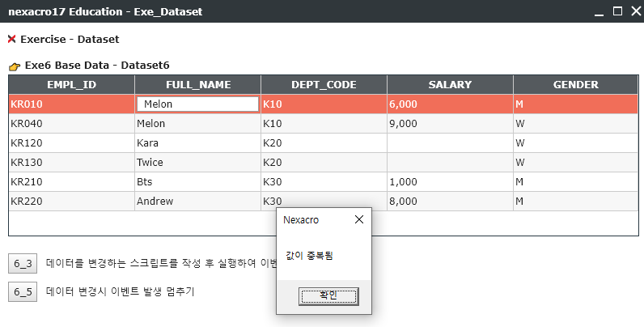Click the 6_3 button
The width and height of the screenshot is (644, 327).
pos(23,263)
